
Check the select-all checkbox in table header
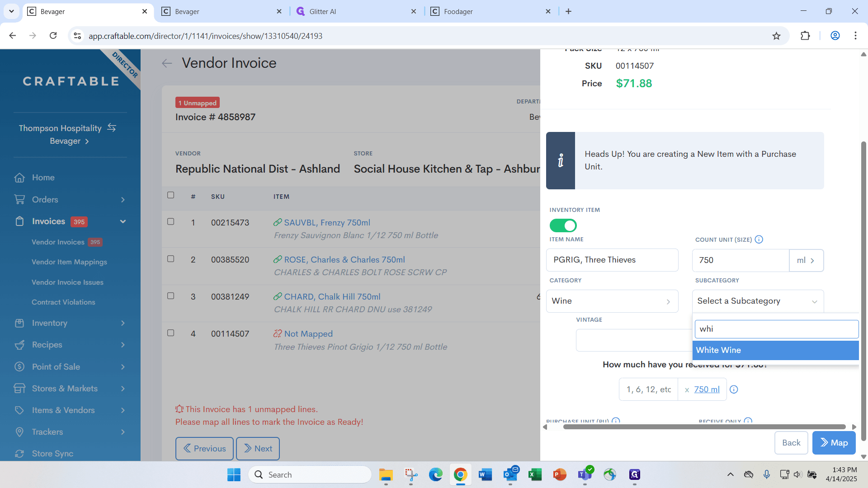click(x=170, y=195)
